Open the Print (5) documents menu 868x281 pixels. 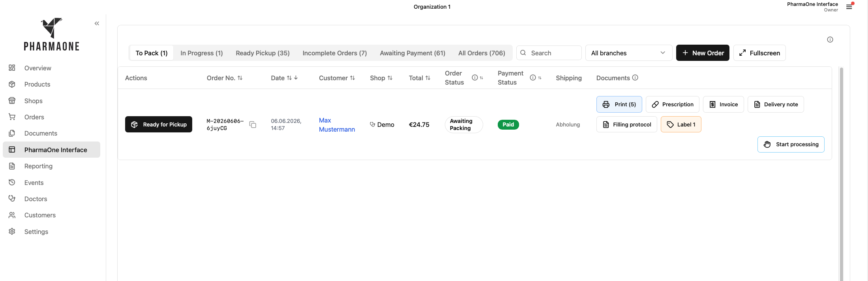pos(619,104)
